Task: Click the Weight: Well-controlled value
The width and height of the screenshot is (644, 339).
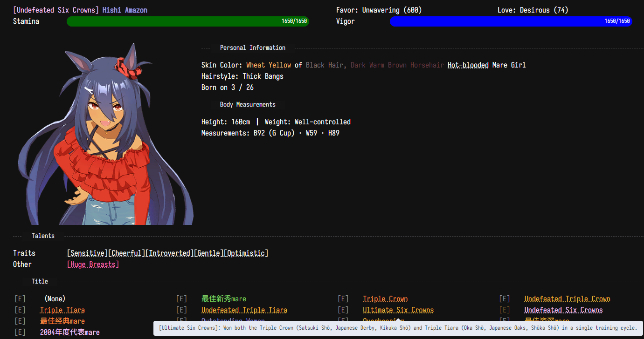Action: (308, 122)
